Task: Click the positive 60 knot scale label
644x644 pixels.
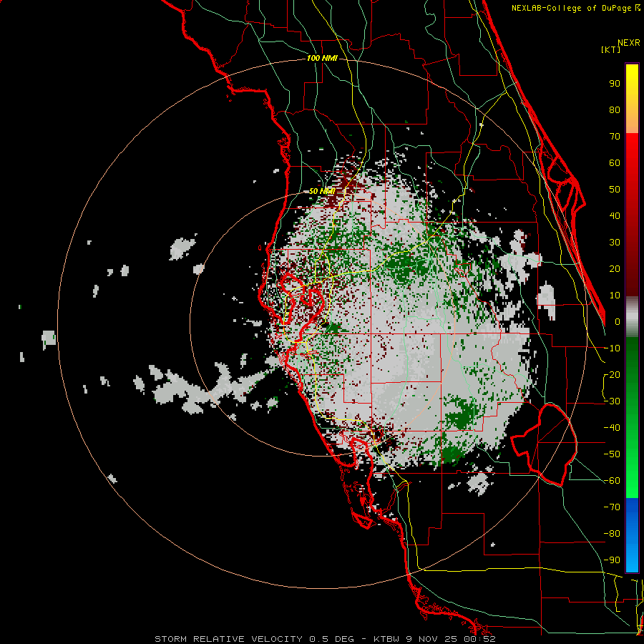Action: click(x=615, y=163)
